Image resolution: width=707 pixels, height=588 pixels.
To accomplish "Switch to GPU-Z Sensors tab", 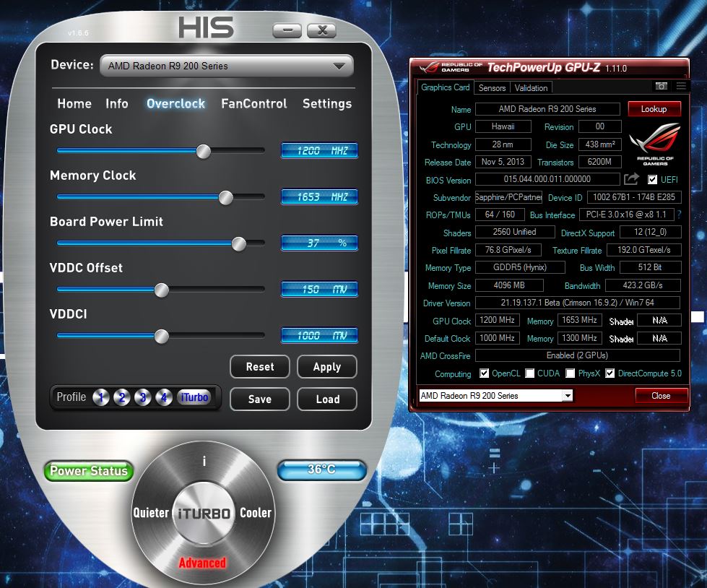I will tap(492, 88).
